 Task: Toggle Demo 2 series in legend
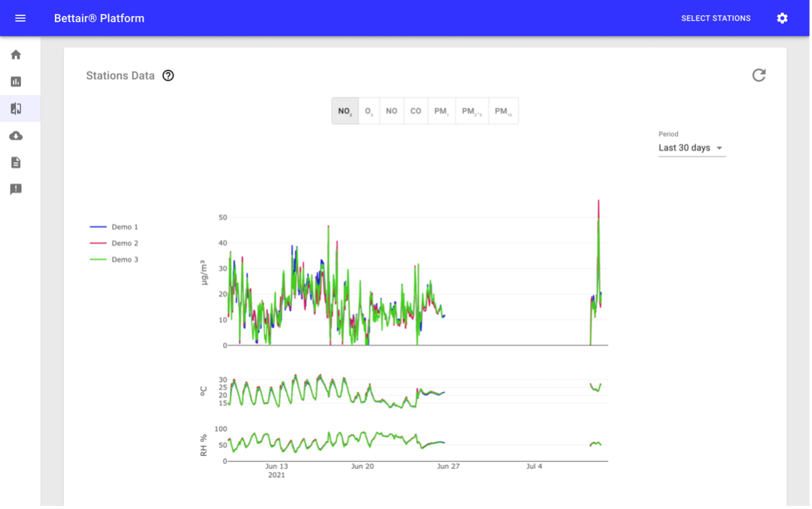[114, 243]
